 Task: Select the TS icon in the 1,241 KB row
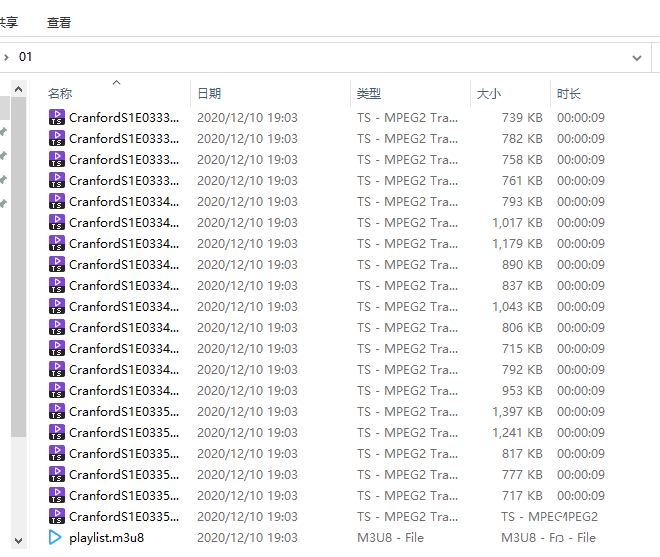57,433
